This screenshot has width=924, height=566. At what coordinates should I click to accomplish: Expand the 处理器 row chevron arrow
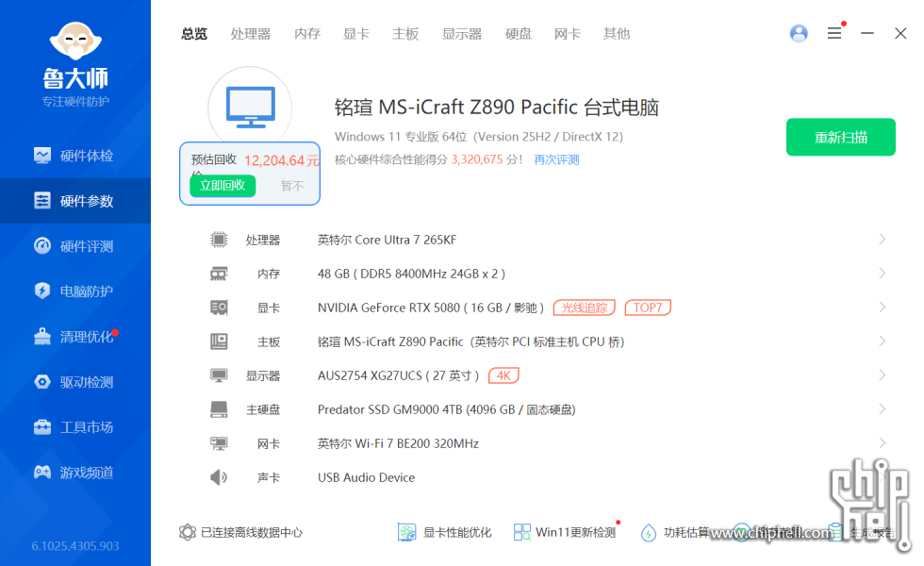(x=883, y=240)
